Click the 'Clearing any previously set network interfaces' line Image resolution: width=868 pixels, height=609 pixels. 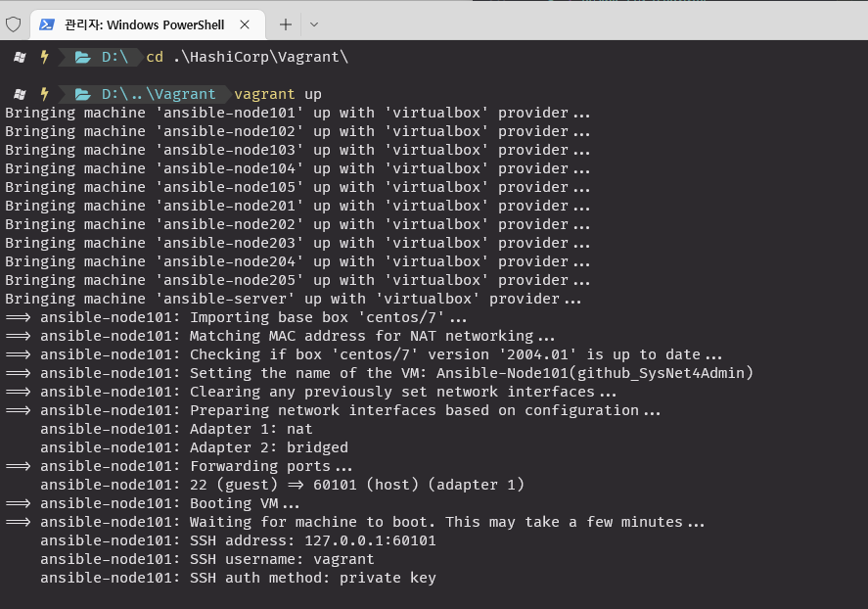[x=311, y=392]
